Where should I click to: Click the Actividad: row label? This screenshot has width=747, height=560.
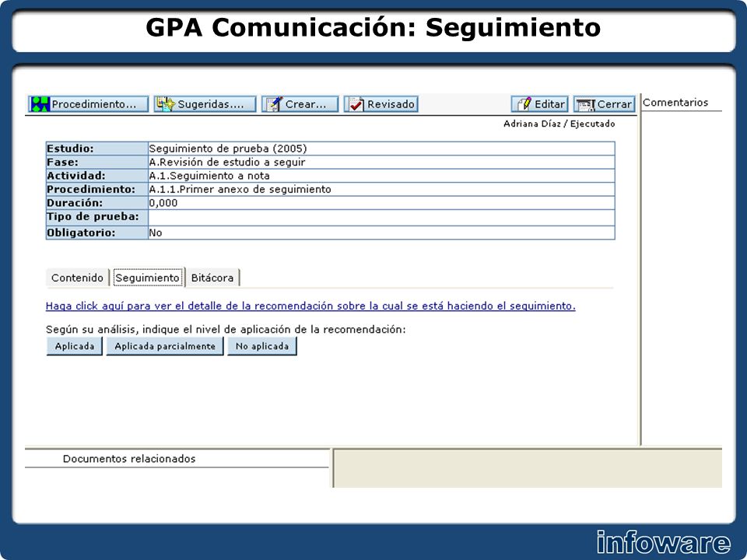pyautogui.click(x=75, y=176)
